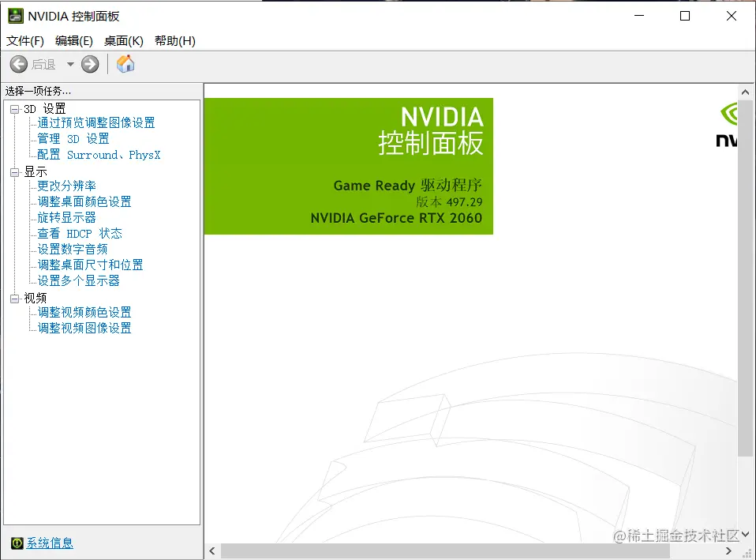This screenshot has height=560, width=756.
Task: Click the horizontal scrollbar right arrow
Action: (728, 551)
